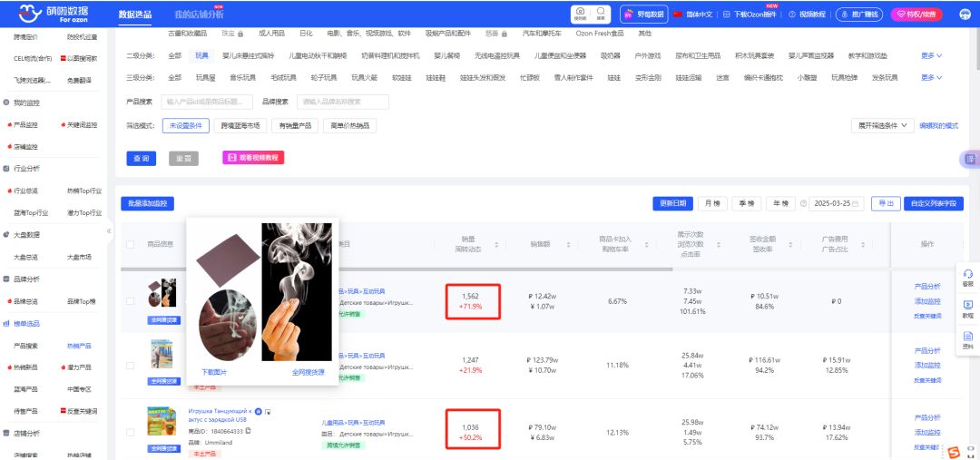Click the 下载图片 link in image popup

[214, 372]
